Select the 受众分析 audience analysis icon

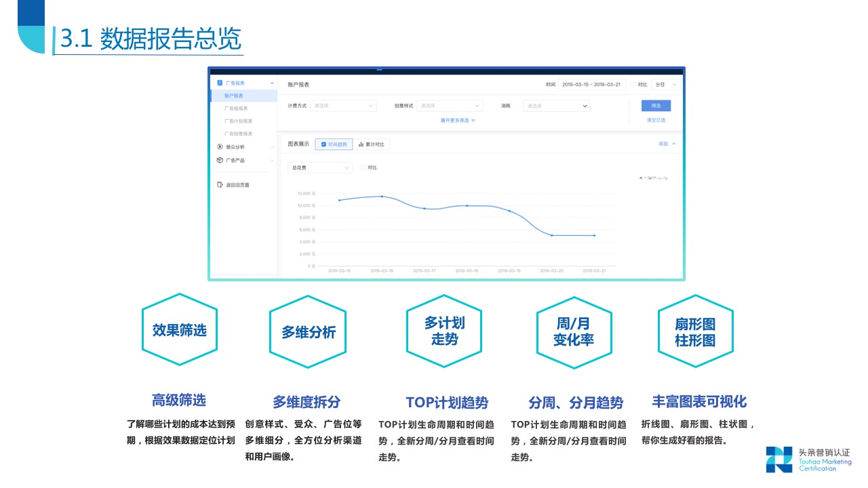(220, 147)
